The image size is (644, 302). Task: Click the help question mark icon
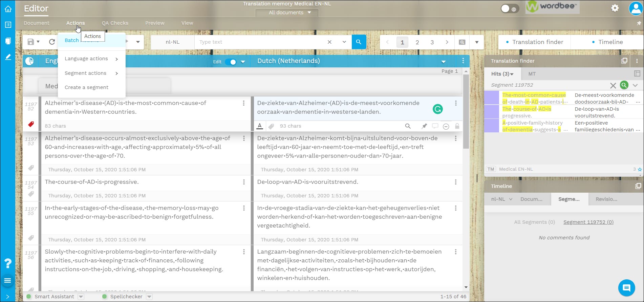8,263
